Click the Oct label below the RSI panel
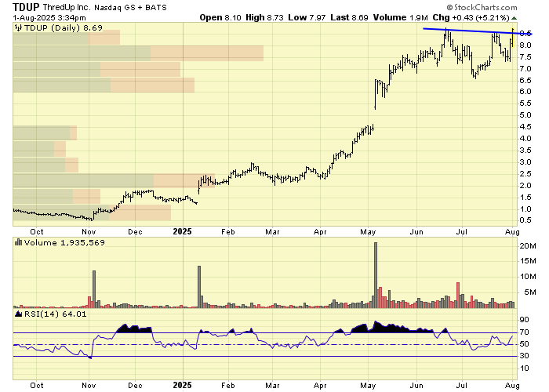 [x=37, y=386]
